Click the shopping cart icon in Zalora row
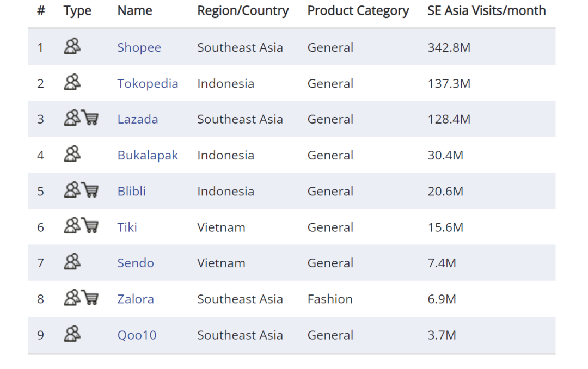This screenshot has height=369, width=588. (x=90, y=298)
